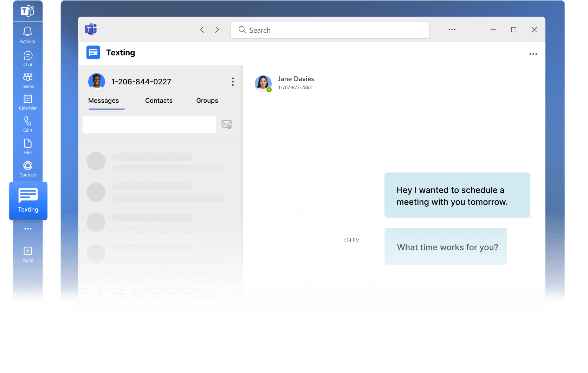
Task: Click the Texting app chat icon in header
Action: click(x=93, y=52)
